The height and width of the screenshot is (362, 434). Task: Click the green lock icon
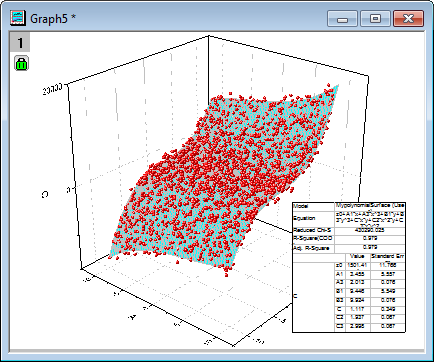[x=22, y=63]
